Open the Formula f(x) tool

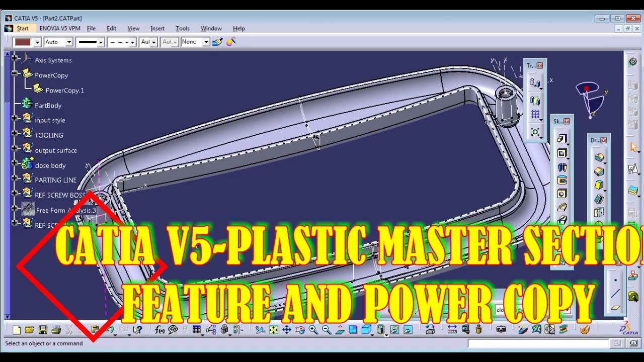click(159, 330)
